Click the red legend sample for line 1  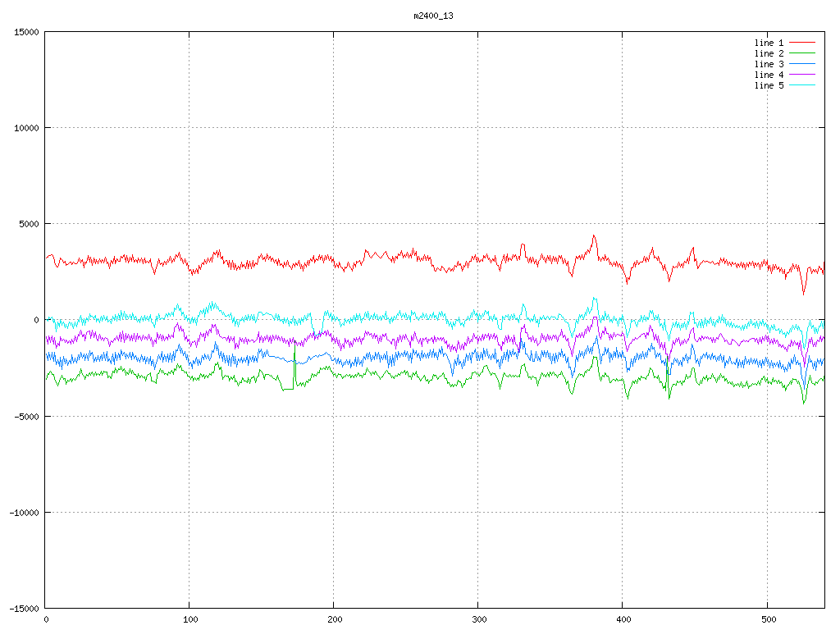(x=802, y=43)
